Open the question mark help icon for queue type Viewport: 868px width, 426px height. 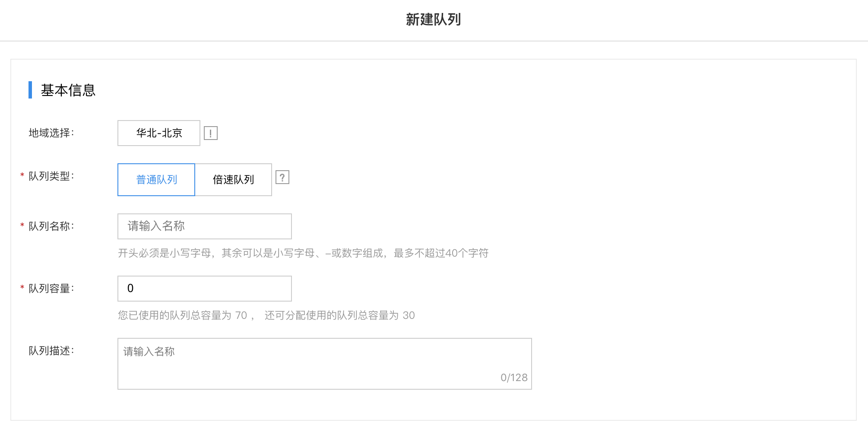(282, 177)
